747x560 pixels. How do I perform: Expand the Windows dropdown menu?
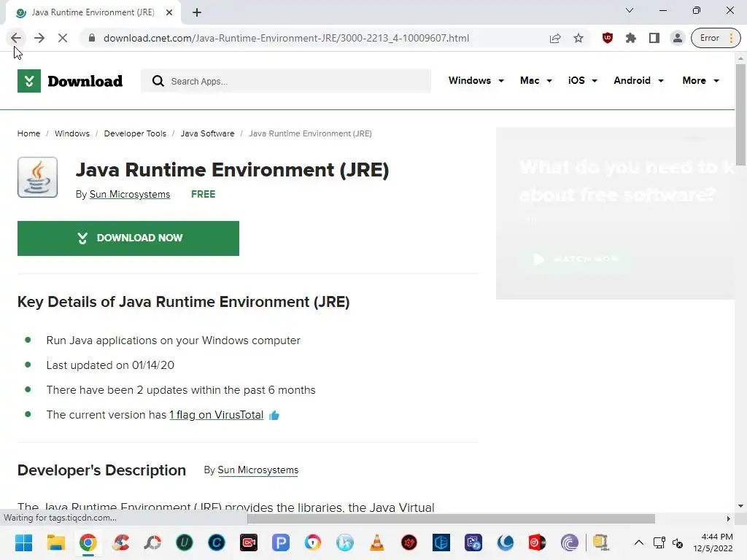(476, 80)
